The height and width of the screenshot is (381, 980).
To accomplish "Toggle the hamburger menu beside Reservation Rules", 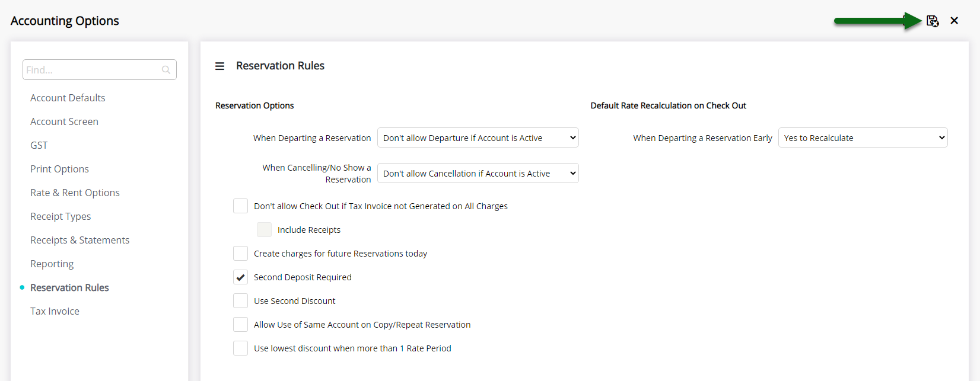I will 219,66.
